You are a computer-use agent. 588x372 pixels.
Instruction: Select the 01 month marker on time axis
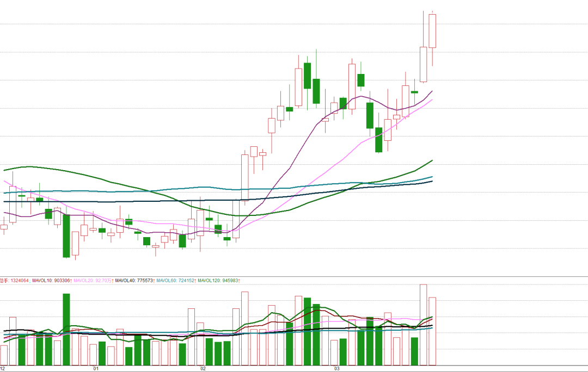point(95,369)
